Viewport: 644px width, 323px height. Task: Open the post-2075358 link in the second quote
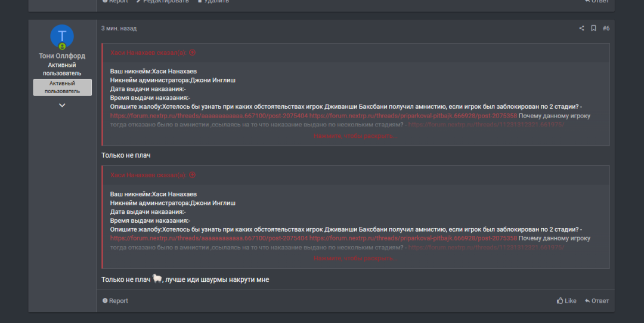(413, 238)
